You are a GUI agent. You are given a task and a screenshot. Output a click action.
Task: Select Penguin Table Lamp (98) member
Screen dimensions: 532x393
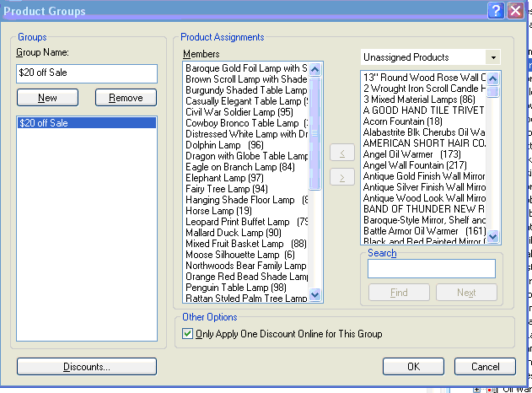point(239,288)
